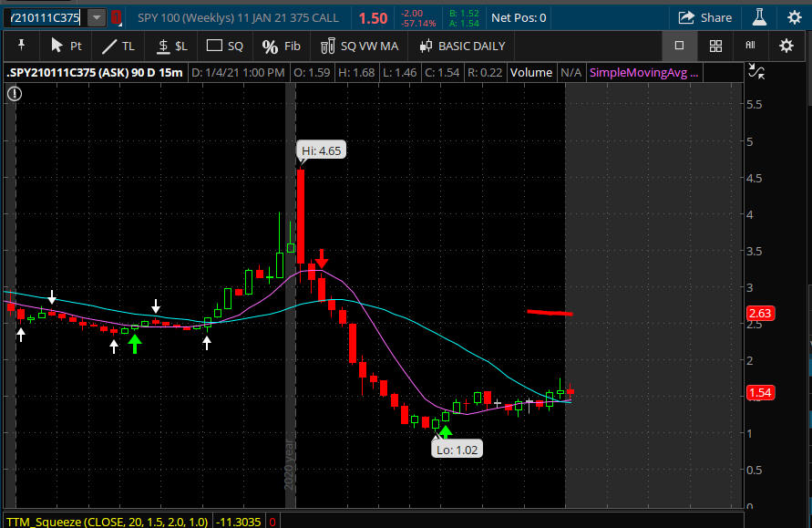Viewport: 812px width, 528px height.
Task: Open the SQ VW MA studies set
Action: pos(359,46)
